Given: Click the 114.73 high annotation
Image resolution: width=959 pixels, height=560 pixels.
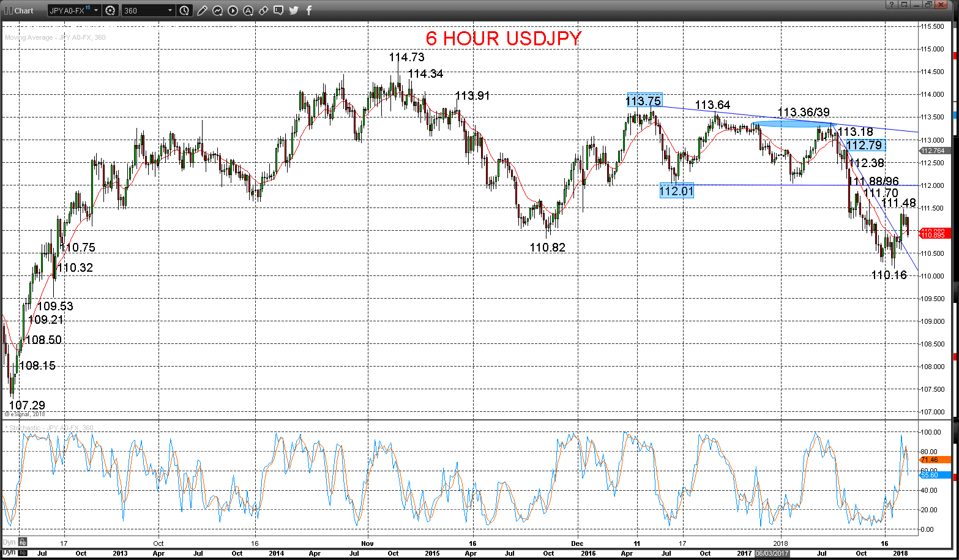Looking at the screenshot, I should (406, 58).
